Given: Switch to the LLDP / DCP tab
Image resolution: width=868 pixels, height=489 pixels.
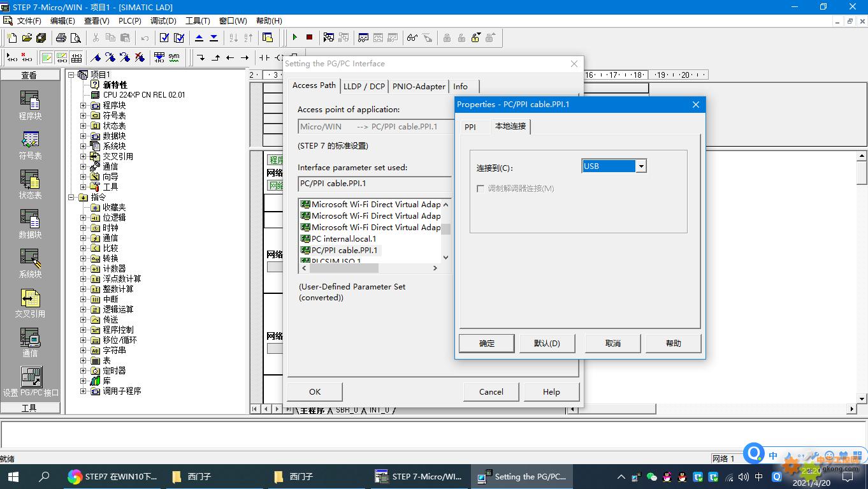Looking at the screenshot, I should 364,86.
